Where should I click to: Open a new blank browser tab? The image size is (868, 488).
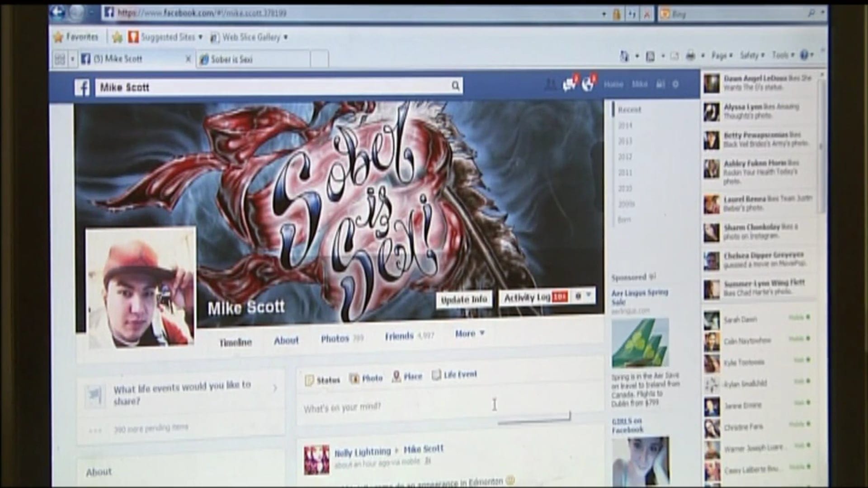pos(320,59)
